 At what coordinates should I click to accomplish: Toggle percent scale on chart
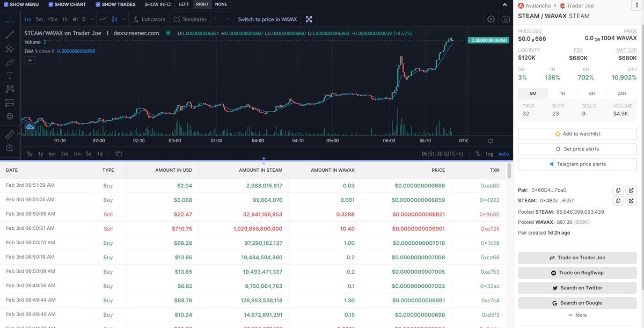coord(478,154)
